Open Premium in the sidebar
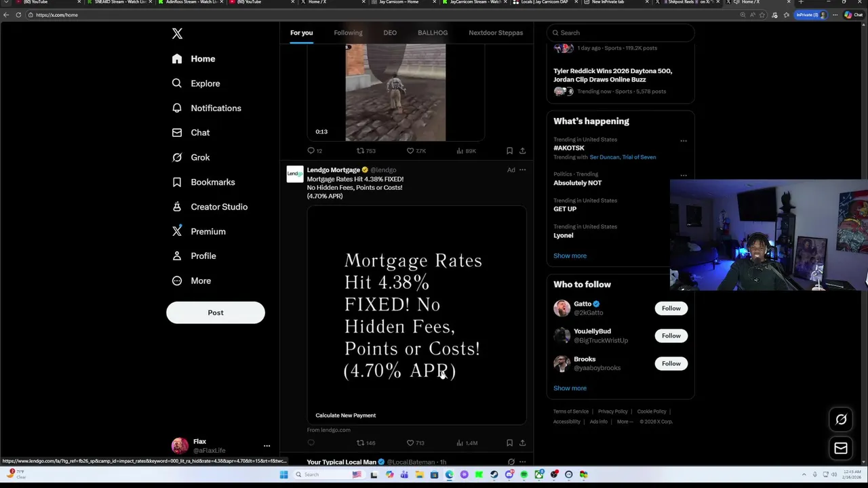The width and height of the screenshot is (868, 488). (199, 231)
